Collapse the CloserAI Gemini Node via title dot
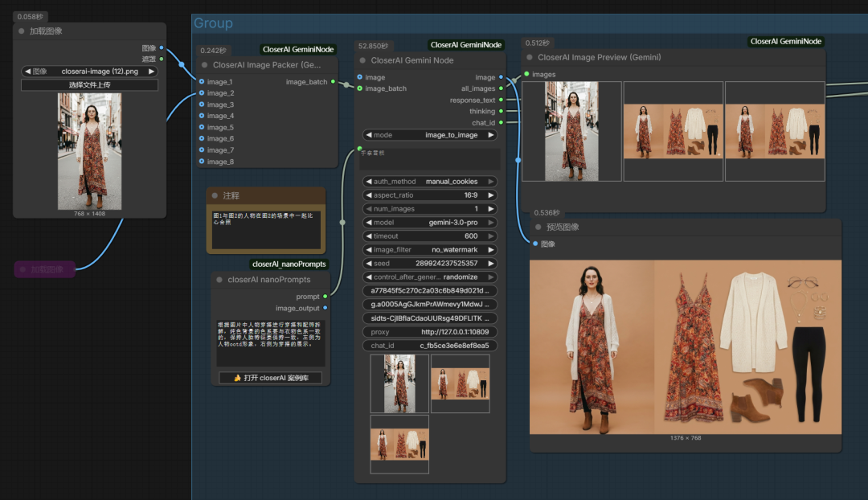Screen dimensions: 868x500 pyautogui.click(x=362, y=60)
